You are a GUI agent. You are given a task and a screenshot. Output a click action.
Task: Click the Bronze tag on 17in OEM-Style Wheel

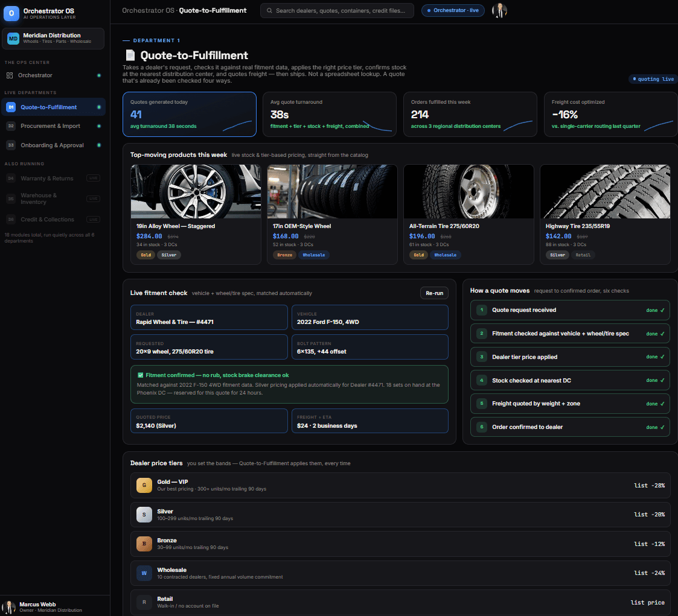click(x=284, y=255)
